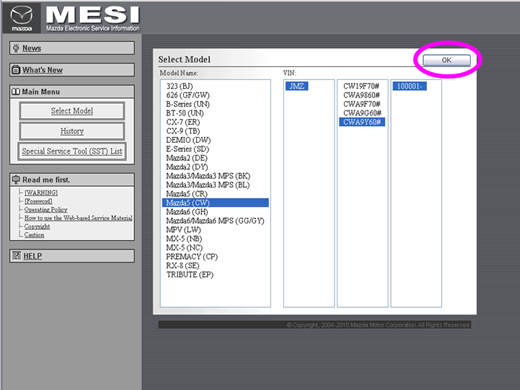Click the Read me first icon
520x390 pixels.
pos(16,180)
